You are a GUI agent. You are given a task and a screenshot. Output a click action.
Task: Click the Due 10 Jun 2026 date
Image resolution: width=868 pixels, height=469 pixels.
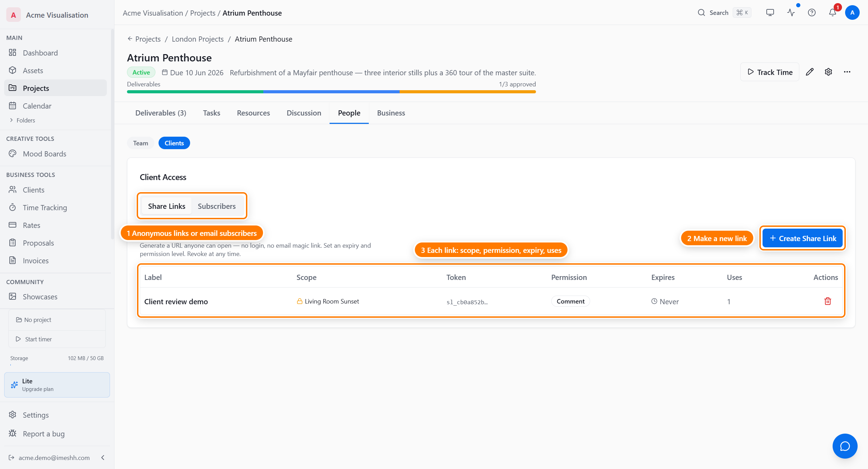[193, 73]
